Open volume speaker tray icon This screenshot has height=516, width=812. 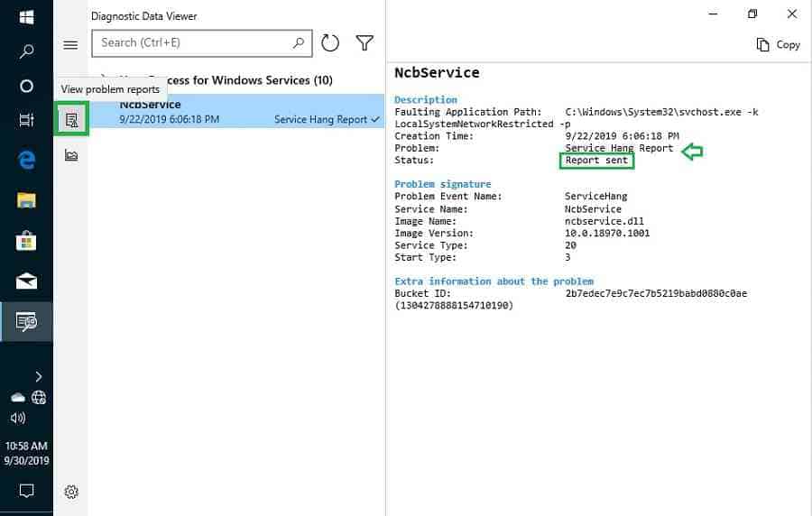(18, 418)
